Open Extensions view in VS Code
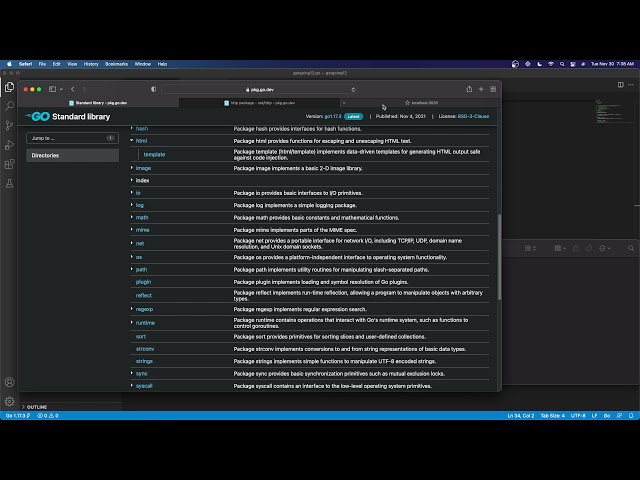The image size is (640, 480). pyautogui.click(x=9, y=164)
